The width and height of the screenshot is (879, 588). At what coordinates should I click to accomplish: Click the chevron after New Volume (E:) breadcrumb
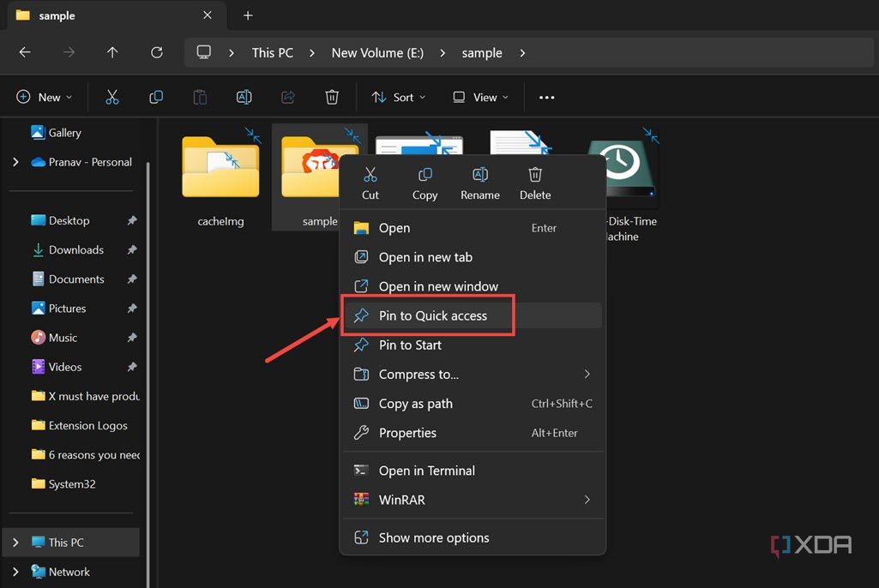(443, 52)
